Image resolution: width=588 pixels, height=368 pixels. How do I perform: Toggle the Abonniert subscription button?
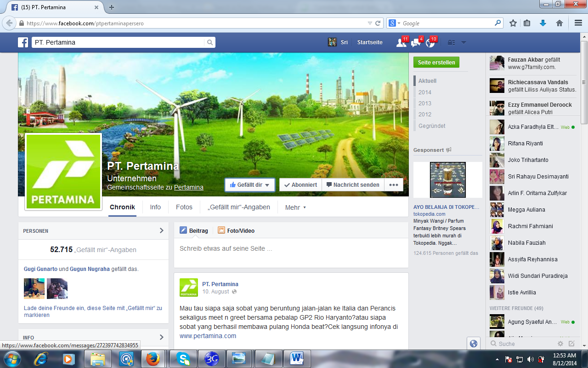pyautogui.click(x=301, y=185)
